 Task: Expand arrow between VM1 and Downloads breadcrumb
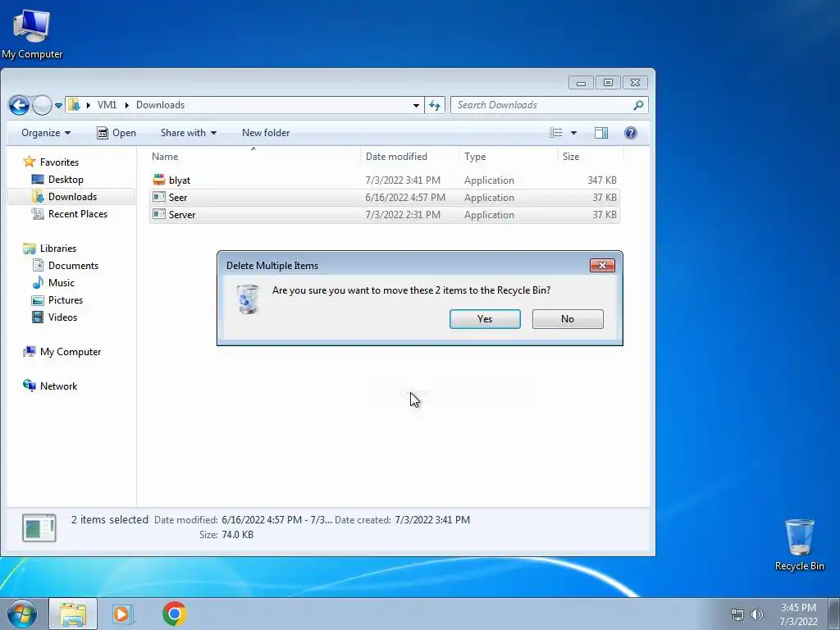coord(126,105)
